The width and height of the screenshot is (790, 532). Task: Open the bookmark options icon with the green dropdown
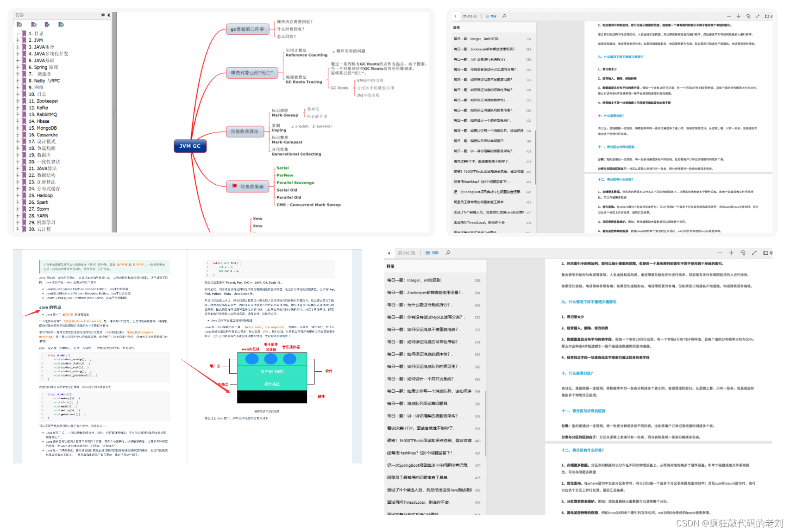pos(61,25)
